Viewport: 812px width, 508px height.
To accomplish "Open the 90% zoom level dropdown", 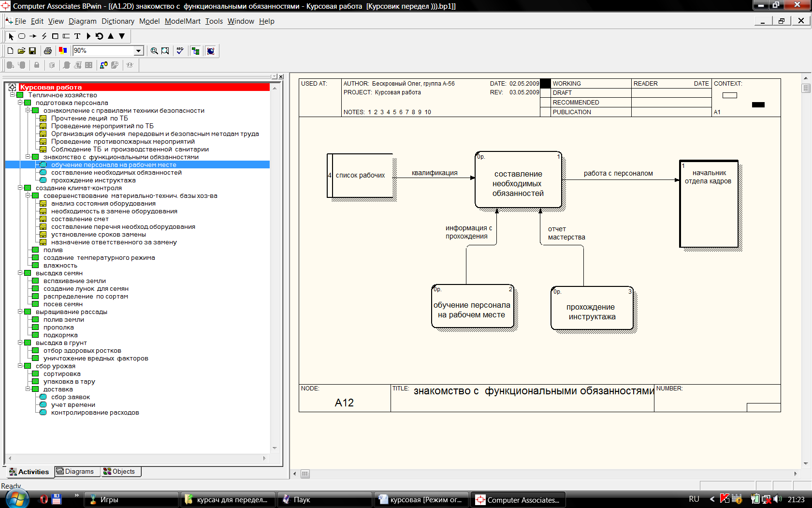I will pyautogui.click(x=139, y=51).
